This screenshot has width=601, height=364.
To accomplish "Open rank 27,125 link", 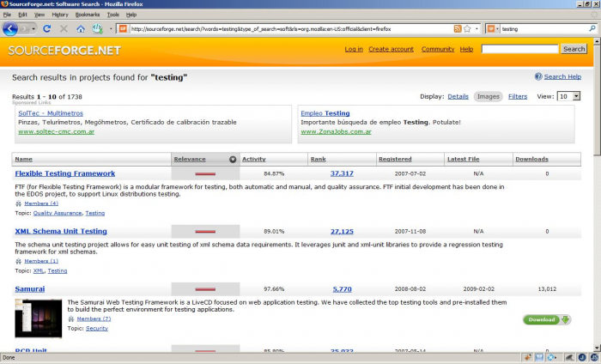I will point(342,232).
